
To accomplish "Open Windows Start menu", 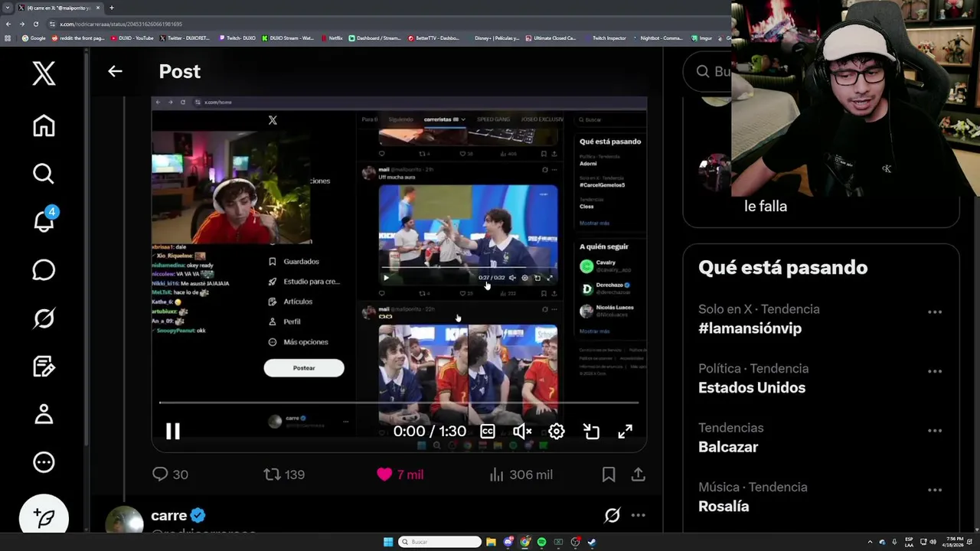I will tap(388, 542).
